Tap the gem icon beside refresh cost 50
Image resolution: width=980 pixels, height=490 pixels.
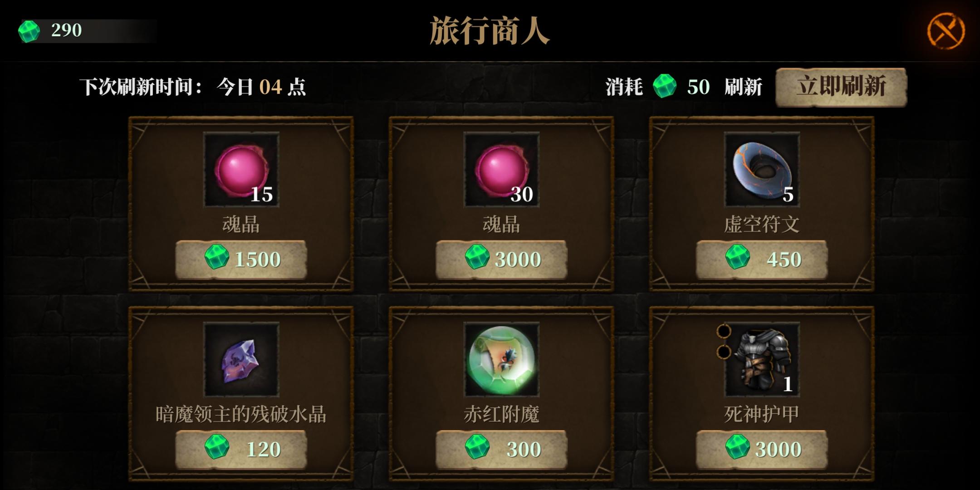tap(665, 86)
